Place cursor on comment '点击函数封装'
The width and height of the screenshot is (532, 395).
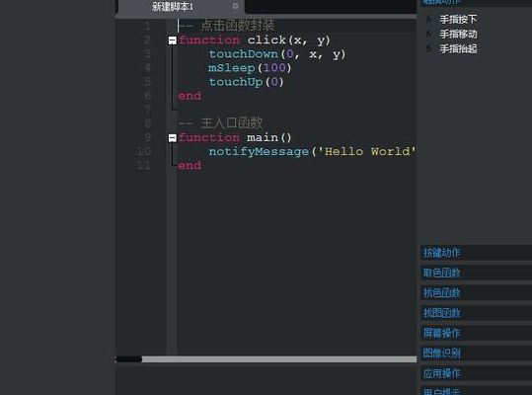[237, 26]
